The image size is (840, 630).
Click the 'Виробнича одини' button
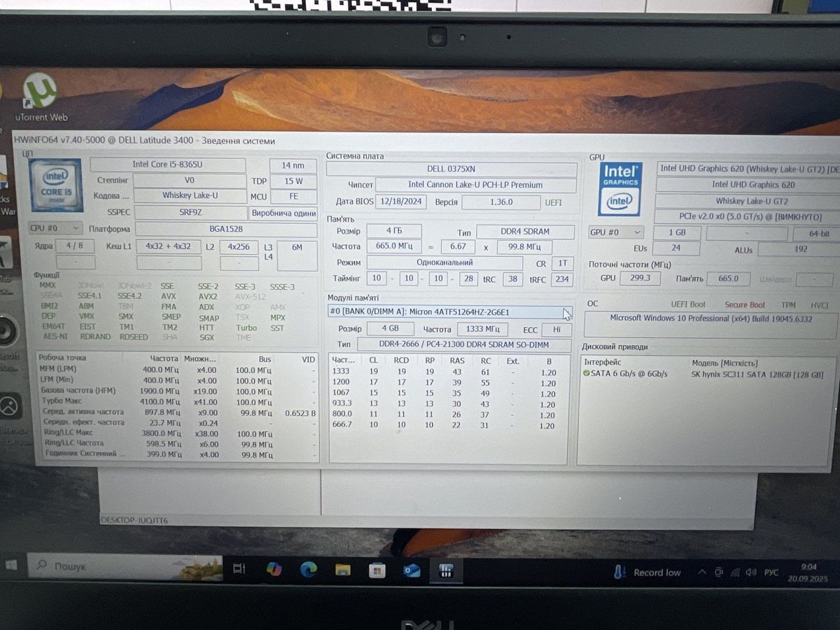click(x=283, y=213)
